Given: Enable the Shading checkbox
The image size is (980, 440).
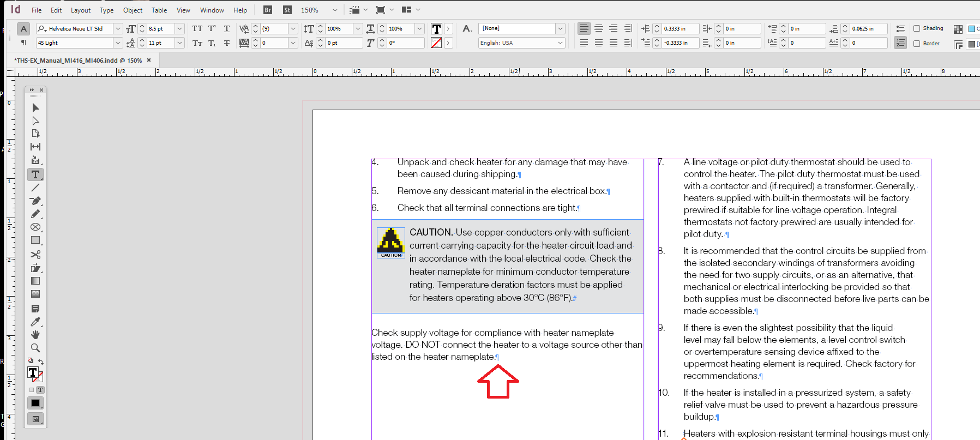Looking at the screenshot, I should 917,28.
